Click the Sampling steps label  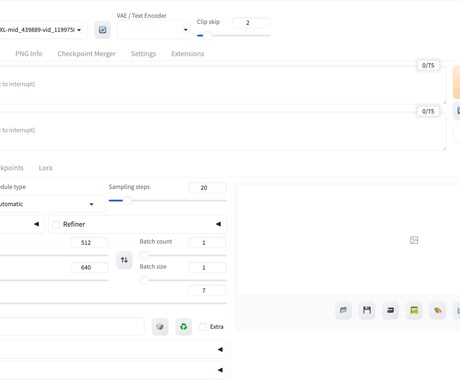[x=129, y=187]
